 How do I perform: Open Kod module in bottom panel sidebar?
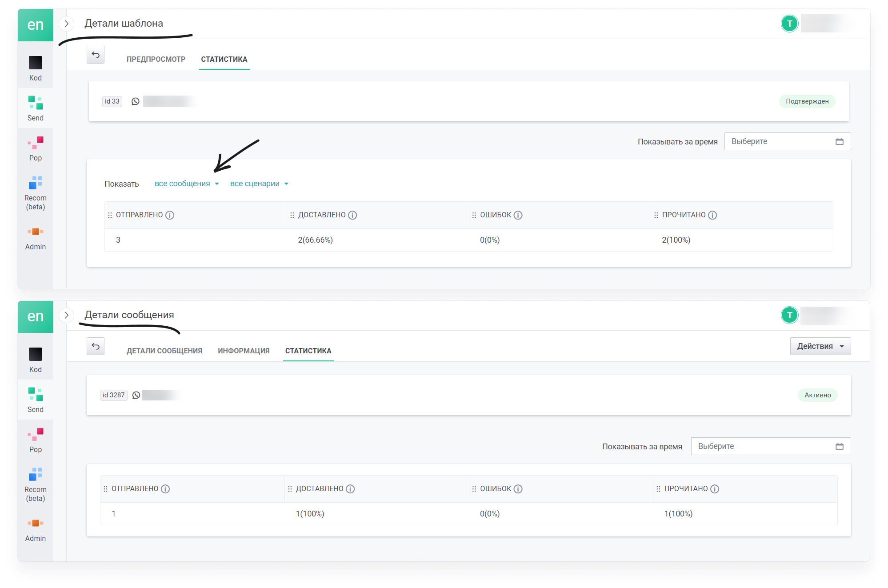pyautogui.click(x=36, y=360)
